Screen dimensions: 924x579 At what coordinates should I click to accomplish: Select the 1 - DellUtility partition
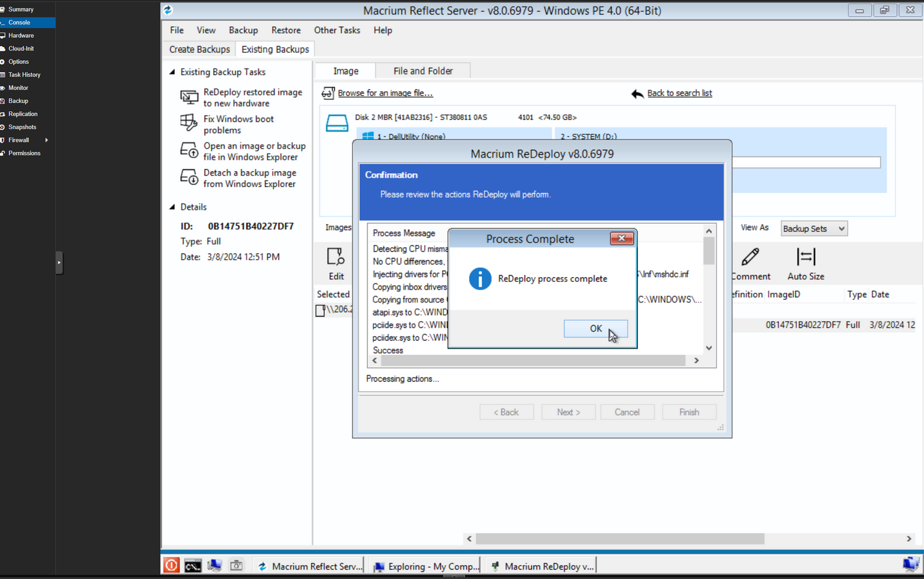pos(454,135)
